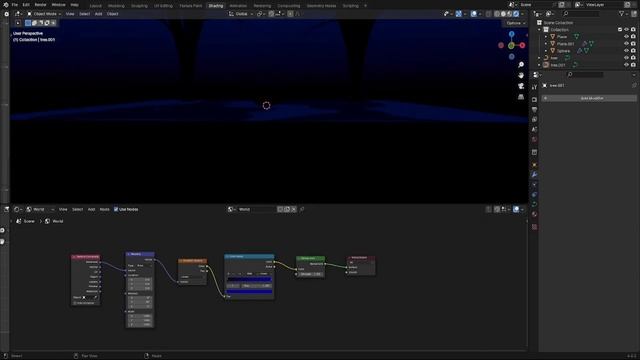Image resolution: width=640 pixels, height=360 pixels.
Task: Expand the Plane object in outliner
Action: [546, 37]
